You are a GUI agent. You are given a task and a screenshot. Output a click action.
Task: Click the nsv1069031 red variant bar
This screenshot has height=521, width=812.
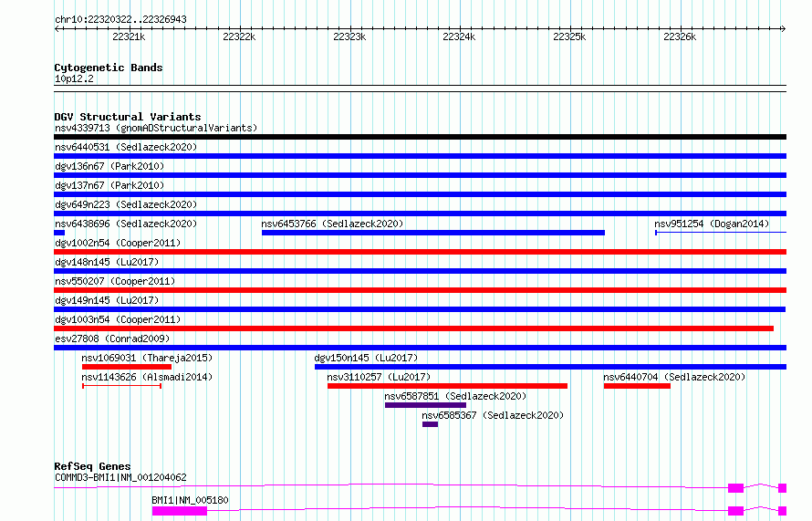pyautogui.click(x=126, y=367)
